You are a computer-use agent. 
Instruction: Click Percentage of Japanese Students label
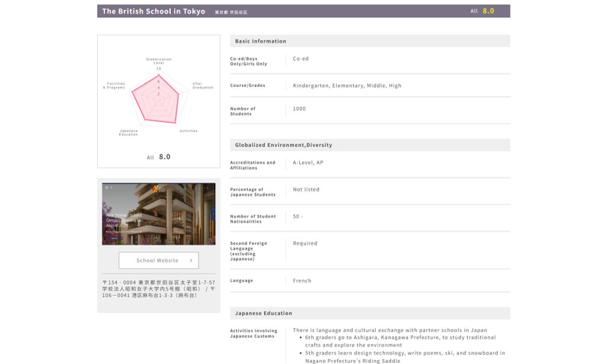click(x=253, y=192)
